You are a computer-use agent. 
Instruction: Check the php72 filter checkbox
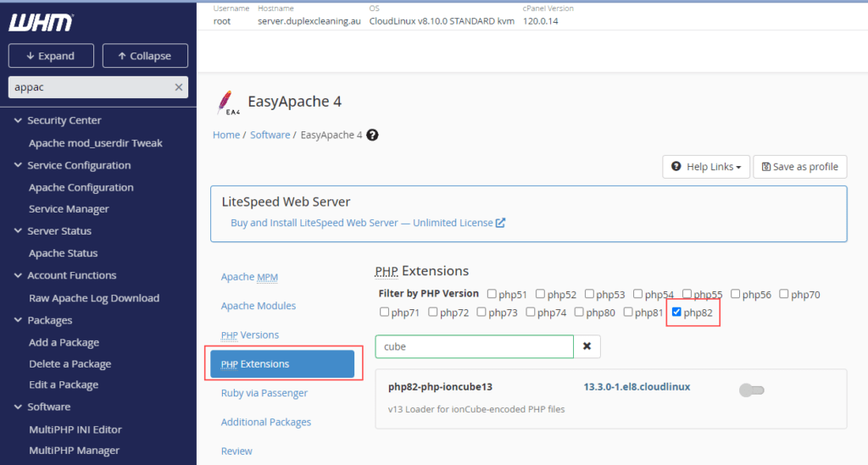[x=433, y=312]
